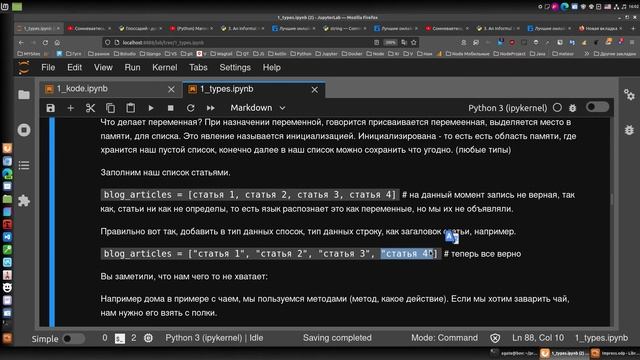
Task: Open the Table of Contents panel
Action: pyautogui.click(x=24, y=165)
